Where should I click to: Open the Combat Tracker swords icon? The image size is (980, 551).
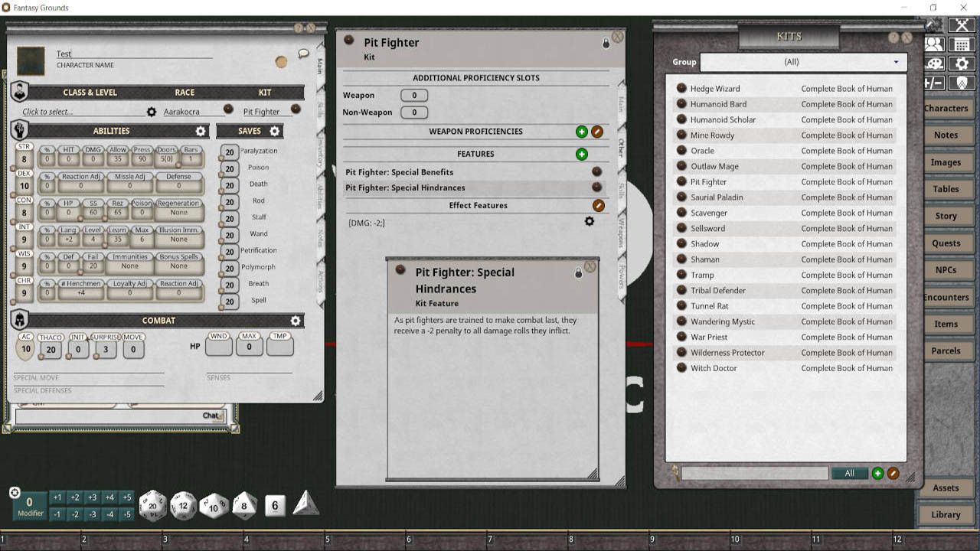[x=962, y=24]
